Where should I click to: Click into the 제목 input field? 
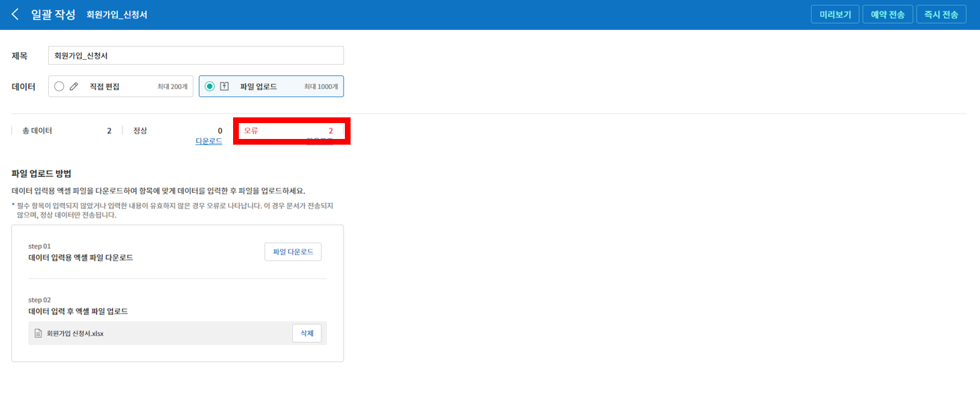tap(196, 55)
